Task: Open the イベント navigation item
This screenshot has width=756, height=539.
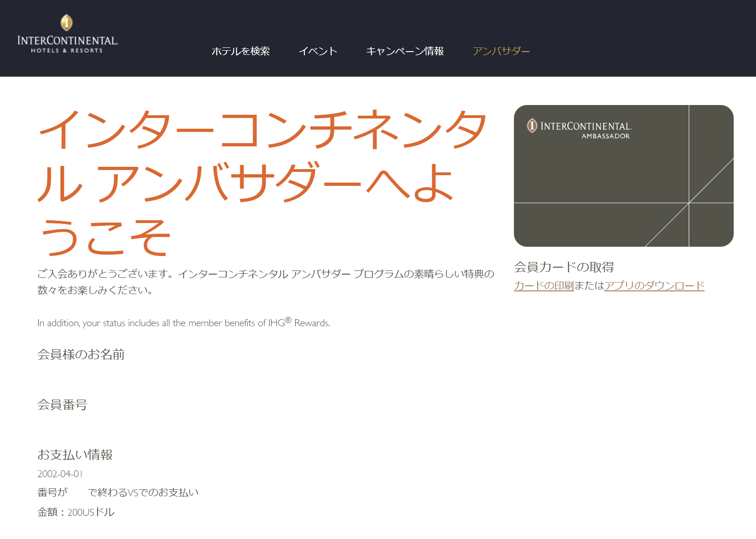Action: tap(318, 51)
